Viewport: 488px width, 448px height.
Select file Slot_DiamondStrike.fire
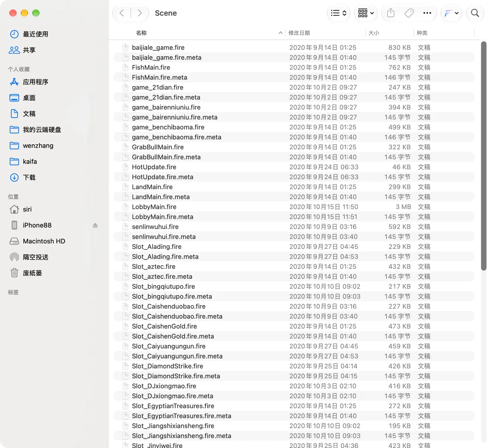[294, 366]
